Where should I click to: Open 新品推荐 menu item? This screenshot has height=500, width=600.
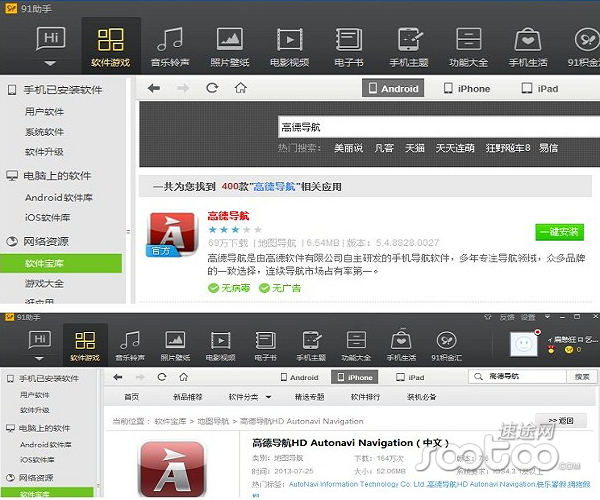pyautogui.click(x=188, y=397)
